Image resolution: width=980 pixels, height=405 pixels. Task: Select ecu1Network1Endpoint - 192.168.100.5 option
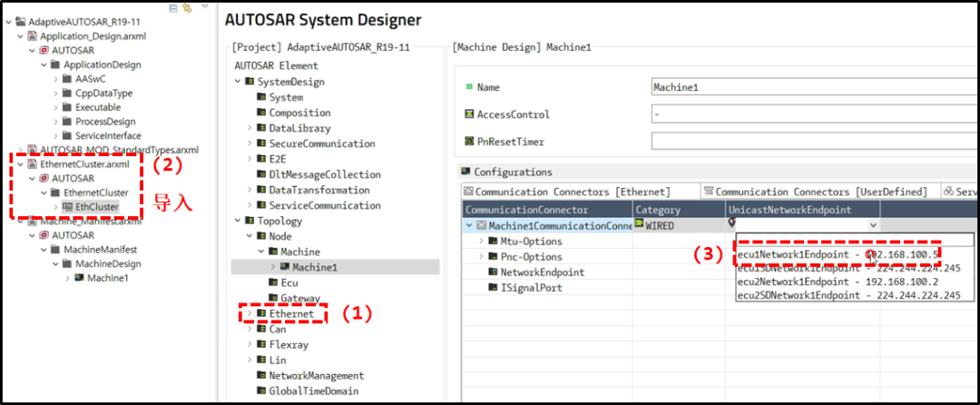point(838,255)
